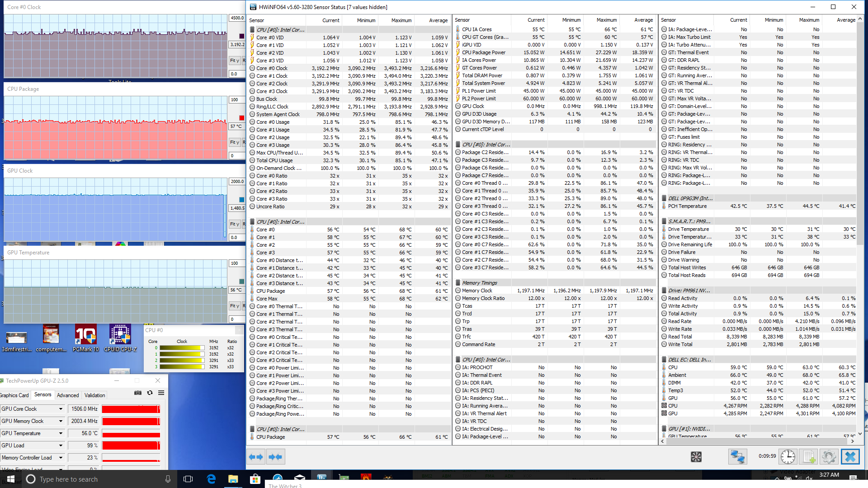Click the collapse columns arrows button
This screenshot has width=868, height=488.
coord(275,457)
